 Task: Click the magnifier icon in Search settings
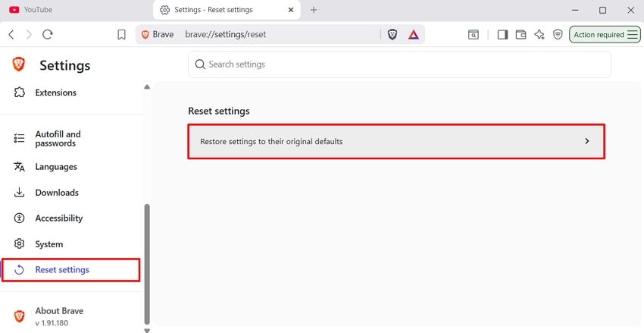(200, 64)
